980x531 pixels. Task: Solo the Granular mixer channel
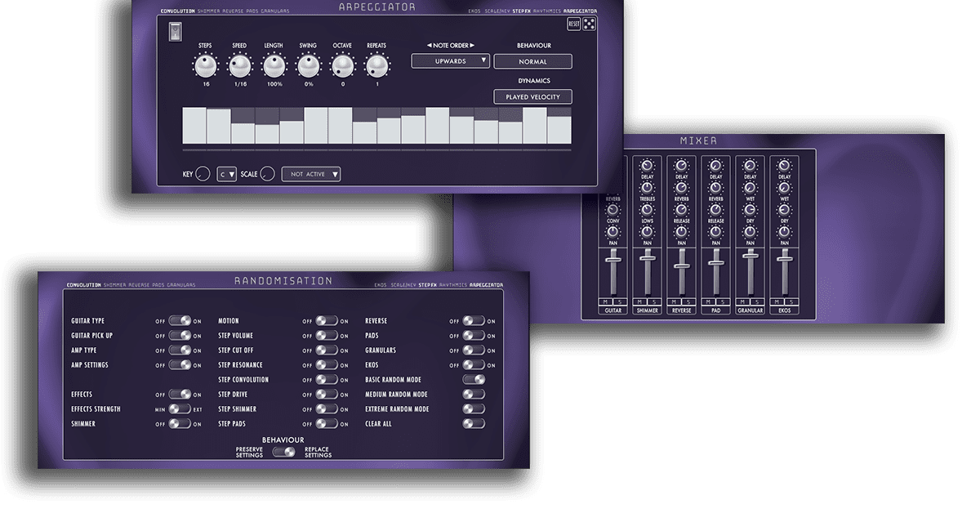[x=756, y=301]
